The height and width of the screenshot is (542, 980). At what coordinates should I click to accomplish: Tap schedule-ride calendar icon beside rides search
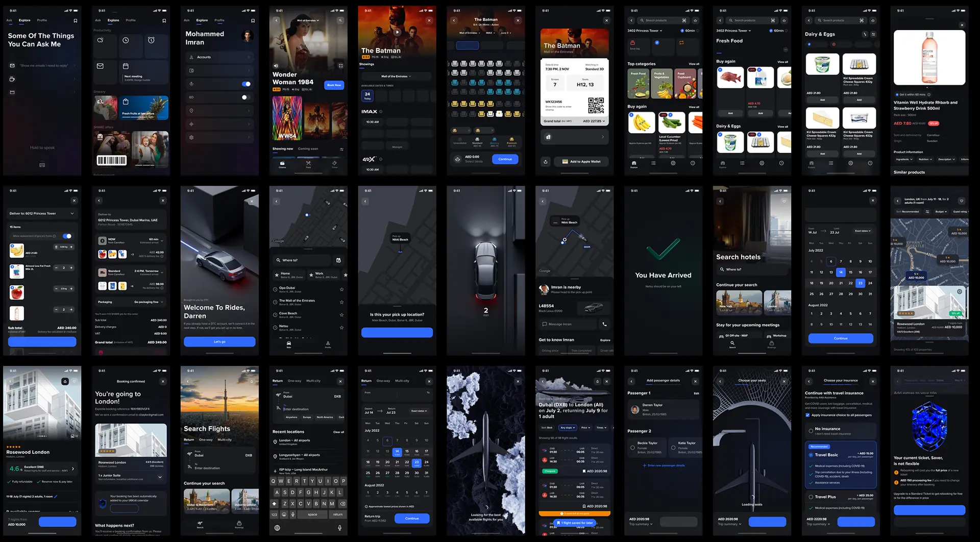pyautogui.click(x=338, y=260)
